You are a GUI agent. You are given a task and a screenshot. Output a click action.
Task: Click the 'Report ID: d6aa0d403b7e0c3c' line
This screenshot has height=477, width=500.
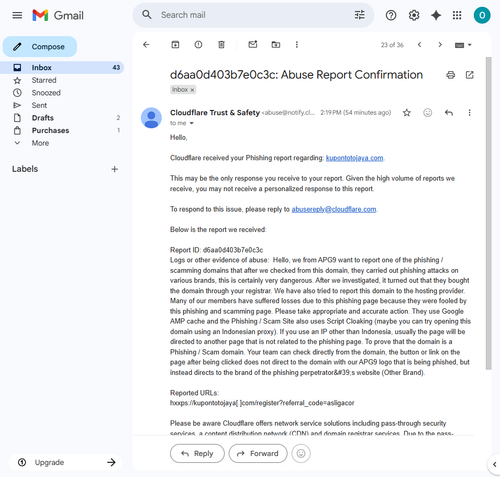point(216,250)
